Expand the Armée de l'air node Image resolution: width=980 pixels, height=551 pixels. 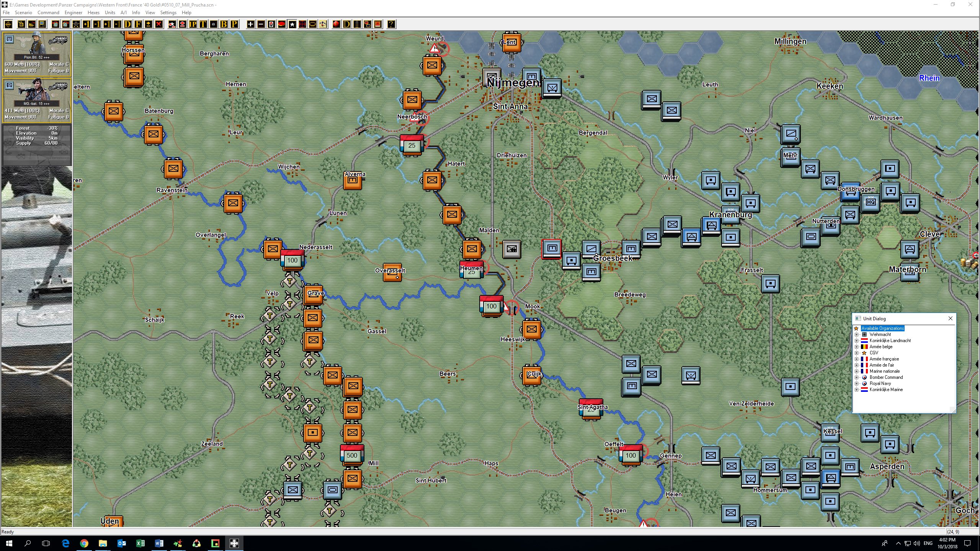857,365
